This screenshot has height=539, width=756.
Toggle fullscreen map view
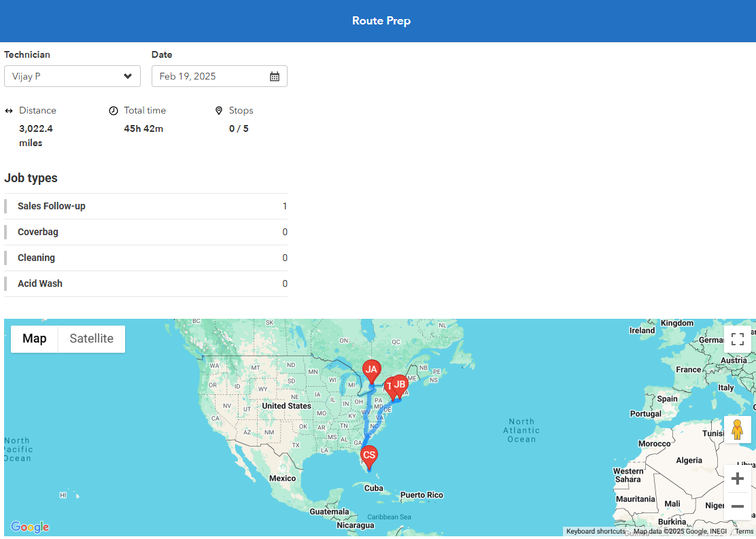[x=737, y=339]
